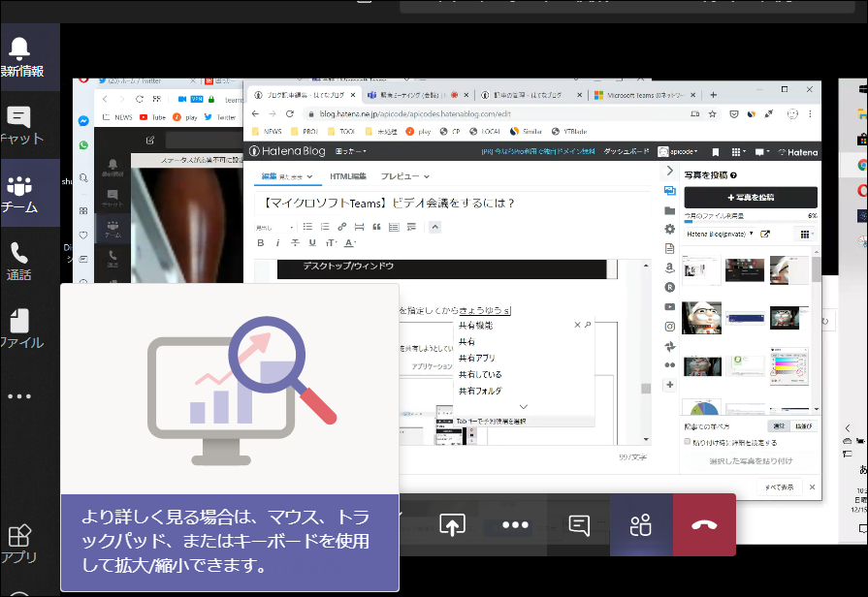This screenshot has width=868, height=597.
Task: Toggle bold formatting in the blog editor
Action: point(260,243)
